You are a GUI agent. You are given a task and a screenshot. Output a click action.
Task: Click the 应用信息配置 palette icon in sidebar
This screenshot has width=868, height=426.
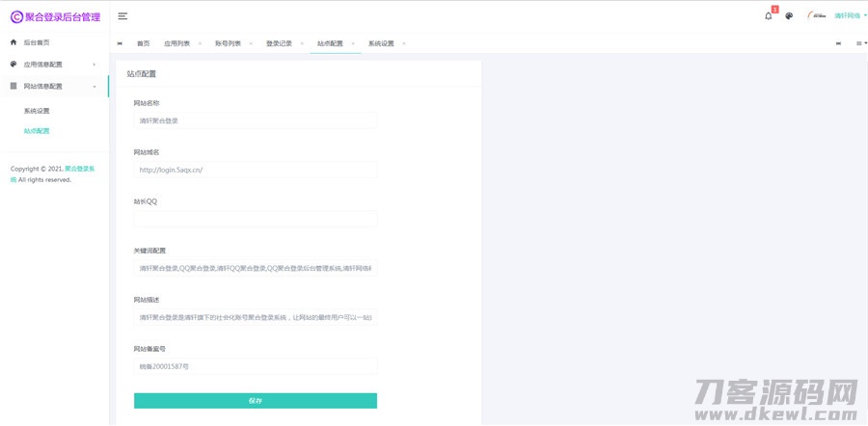[x=14, y=65]
